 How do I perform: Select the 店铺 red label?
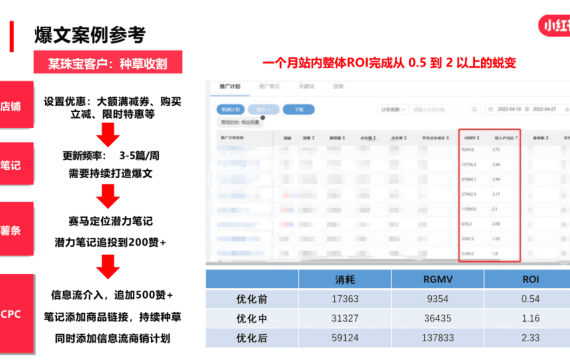tap(17, 105)
